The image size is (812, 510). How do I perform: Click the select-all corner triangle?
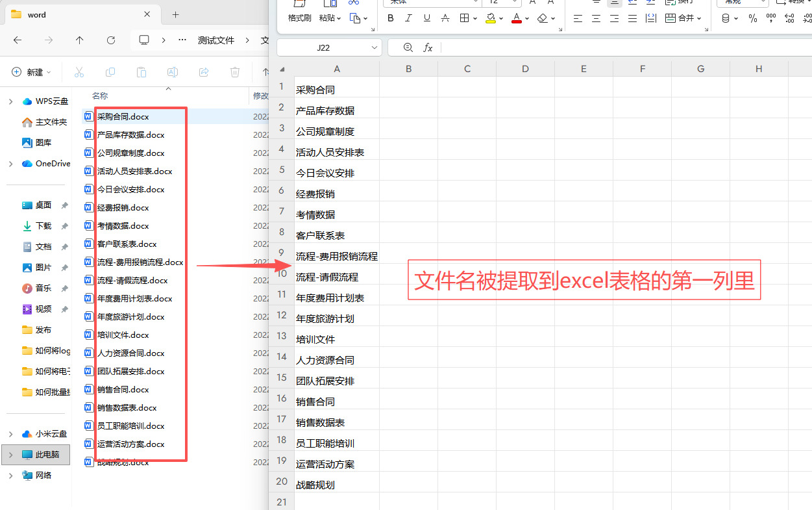[x=282, y=70]
